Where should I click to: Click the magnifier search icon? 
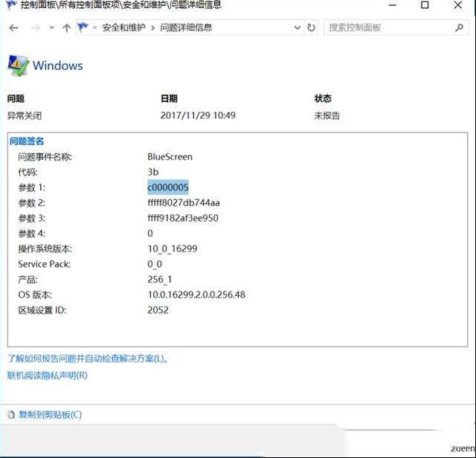click(x=460, y=28)
